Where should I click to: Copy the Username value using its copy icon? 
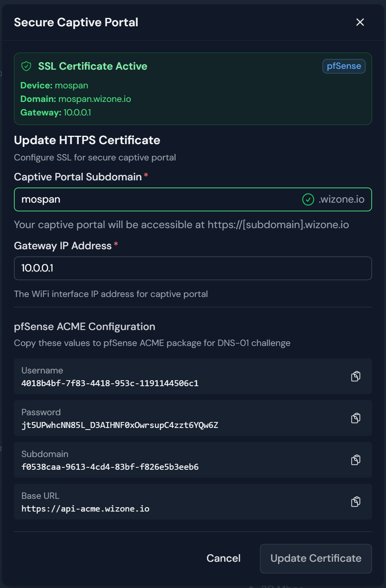coord(355,376)
